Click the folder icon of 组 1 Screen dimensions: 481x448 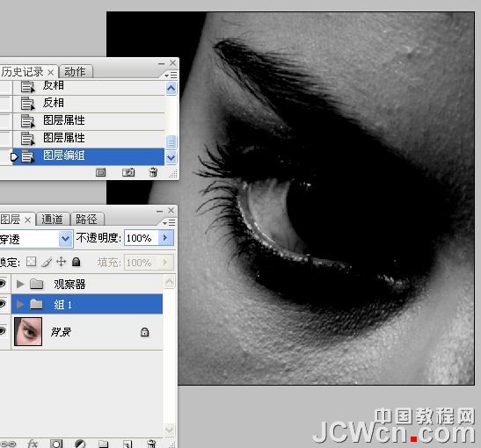pos(37,304)
